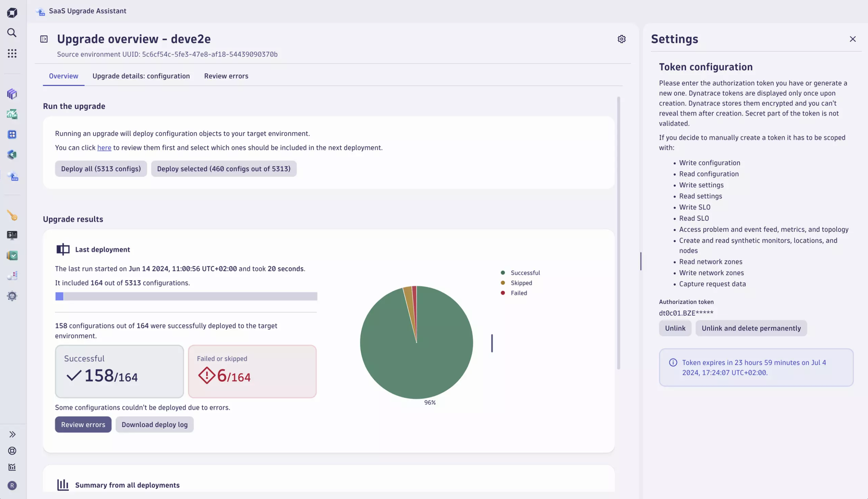Open the help lifebuoy icon at bottom
Viewport: 868px width, 499px height.
[12, 451]
